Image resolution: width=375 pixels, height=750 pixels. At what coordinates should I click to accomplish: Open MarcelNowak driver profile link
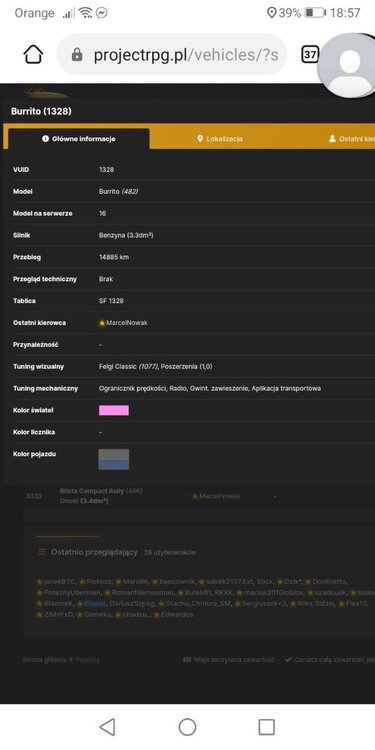[127, 323]
